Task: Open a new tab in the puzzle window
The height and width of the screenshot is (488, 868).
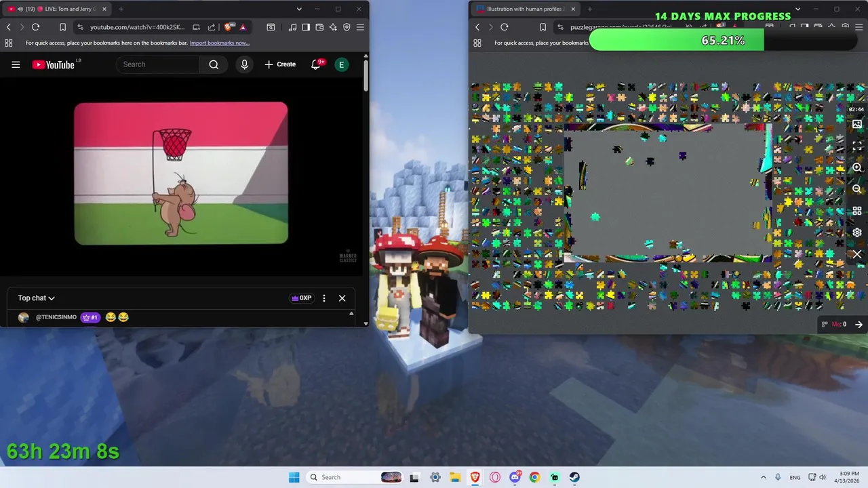Action: point(589,9)
